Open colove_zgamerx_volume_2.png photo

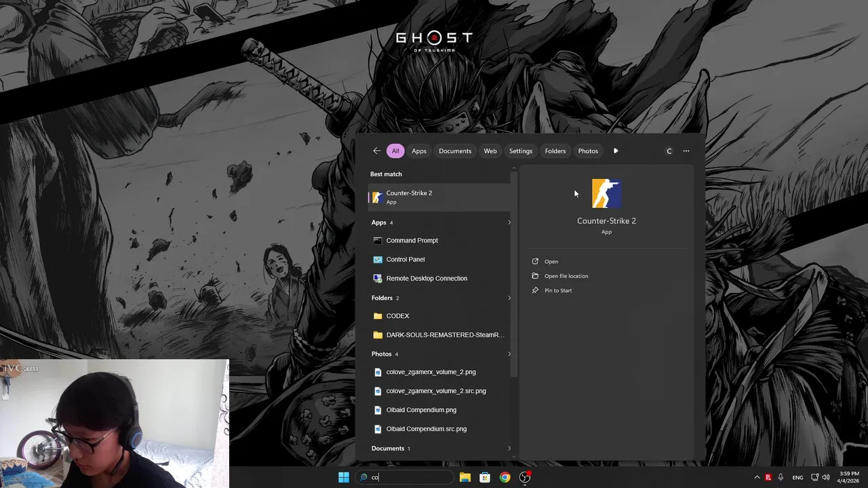439,372
